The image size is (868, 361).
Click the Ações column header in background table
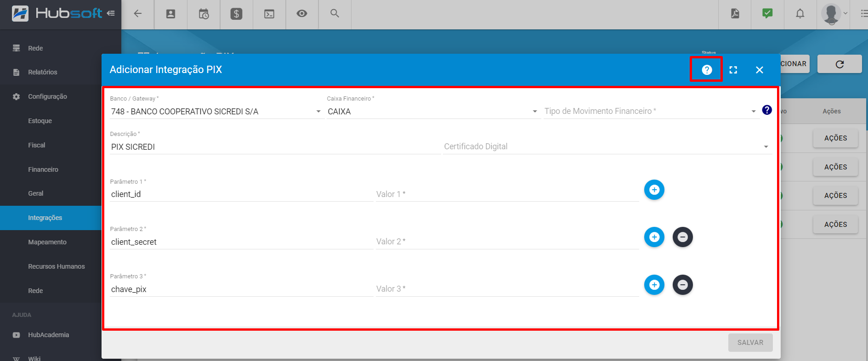tap(832, 111)
